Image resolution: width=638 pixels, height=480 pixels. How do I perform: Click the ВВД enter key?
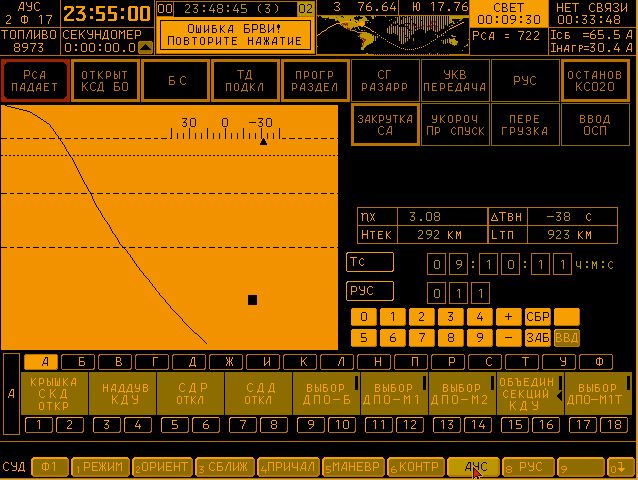point(567,338)
